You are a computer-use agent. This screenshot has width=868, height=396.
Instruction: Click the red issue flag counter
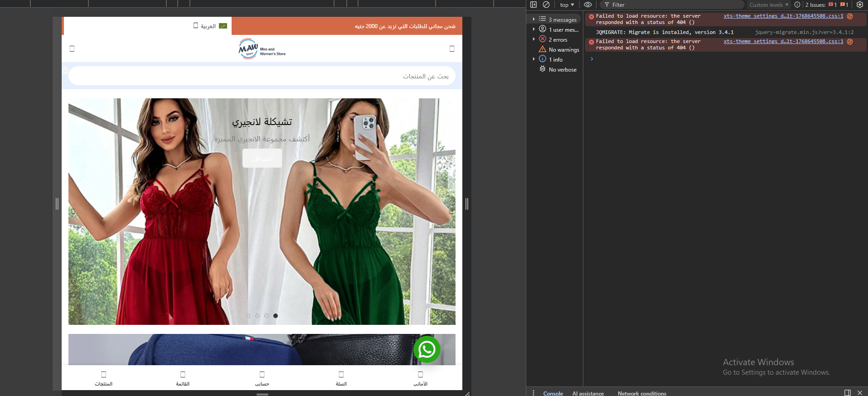833,5
